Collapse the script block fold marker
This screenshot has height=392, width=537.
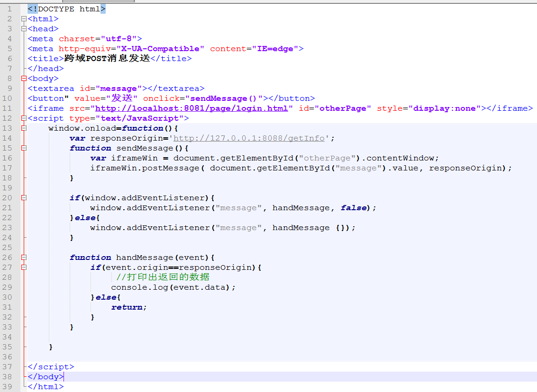[x=24, y=118]
